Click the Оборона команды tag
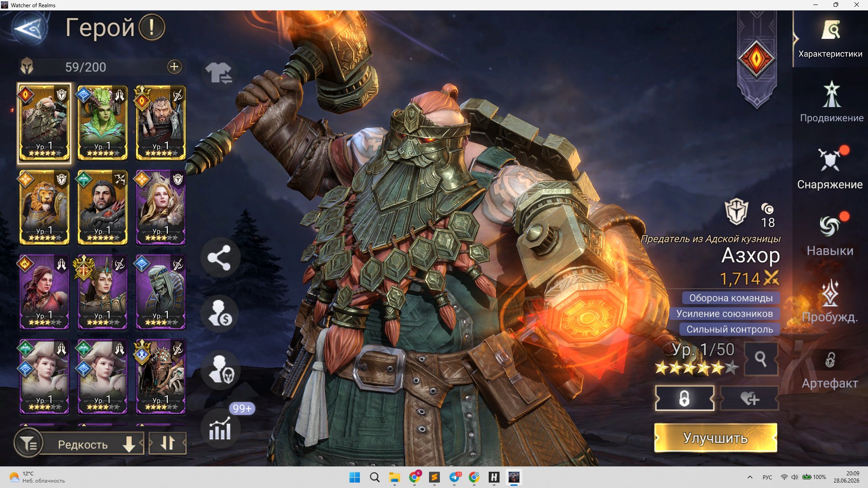Screen dimensions: 868x488 [731, 298]
